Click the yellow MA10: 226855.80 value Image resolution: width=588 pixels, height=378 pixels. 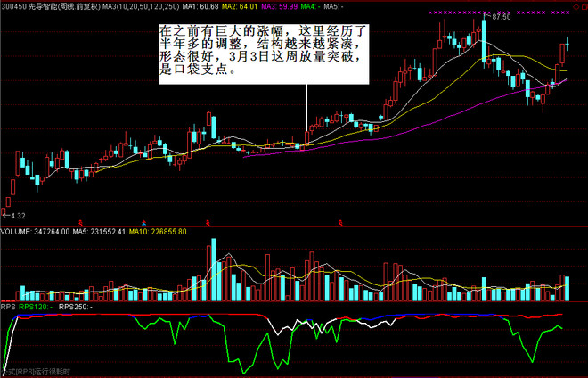158,232
